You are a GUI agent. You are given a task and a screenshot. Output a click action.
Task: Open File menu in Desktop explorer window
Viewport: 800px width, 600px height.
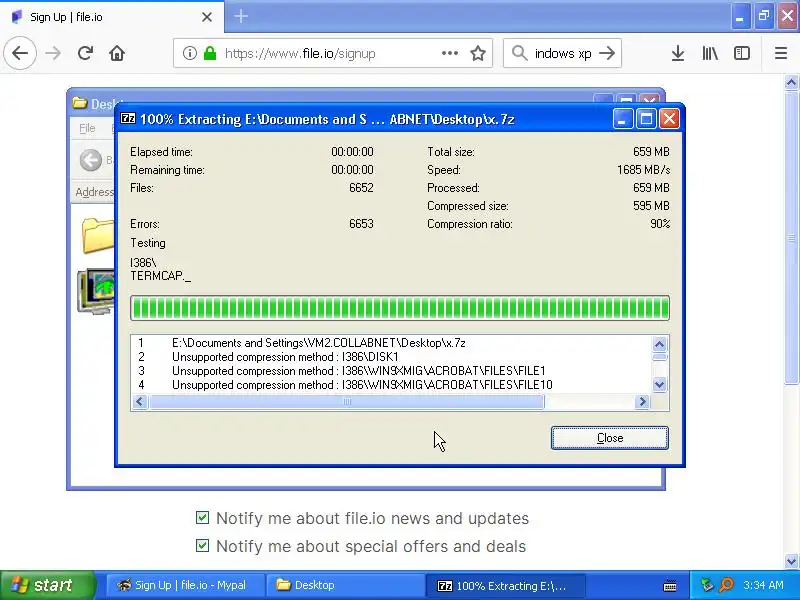click(87, 128)
